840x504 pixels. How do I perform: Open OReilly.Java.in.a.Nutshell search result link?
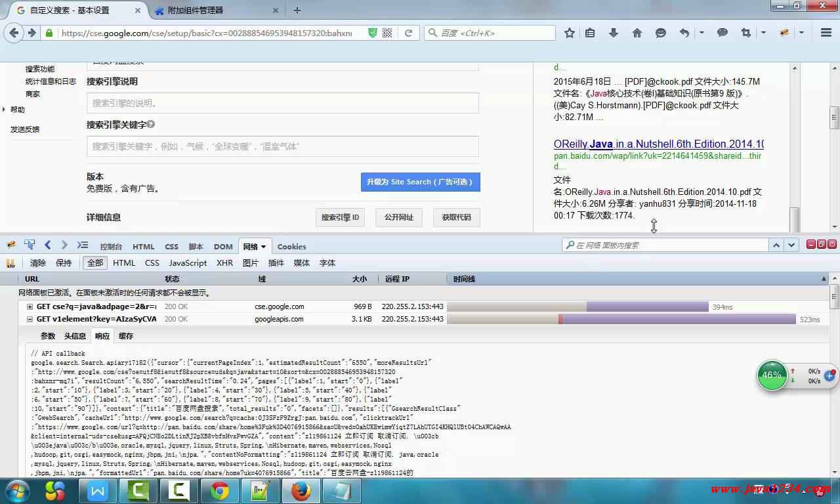click(x=658, y=144)
